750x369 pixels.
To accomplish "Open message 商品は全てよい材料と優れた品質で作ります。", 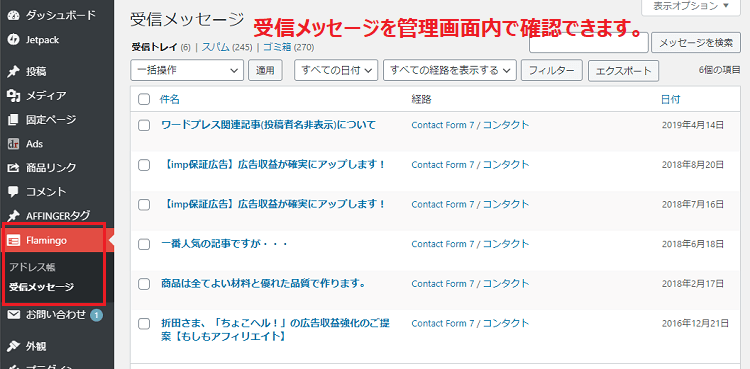I will (264, 284).
